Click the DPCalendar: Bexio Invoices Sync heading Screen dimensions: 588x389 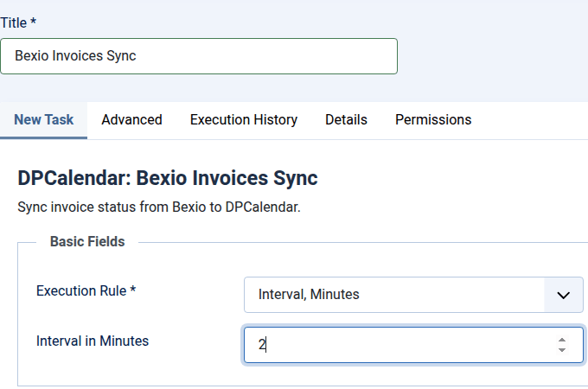pyautogui.click(x=168, y=179)
